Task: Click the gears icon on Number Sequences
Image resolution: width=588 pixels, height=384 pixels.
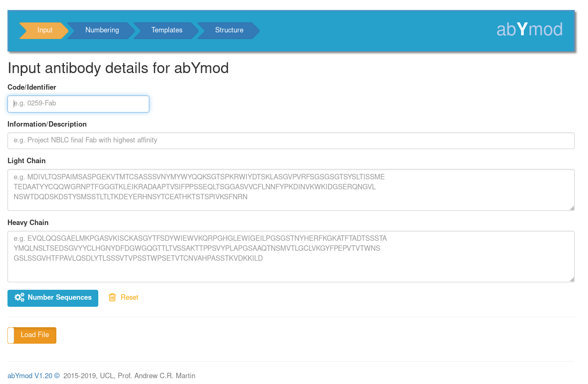Action: click(x=19, y=298)
